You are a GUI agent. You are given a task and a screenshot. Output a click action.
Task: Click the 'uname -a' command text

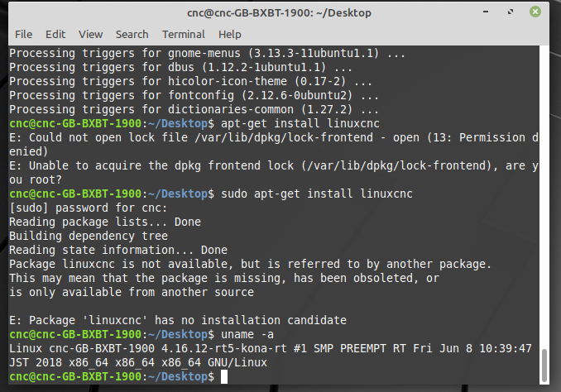pyautogui.click(x=247, y=334)
